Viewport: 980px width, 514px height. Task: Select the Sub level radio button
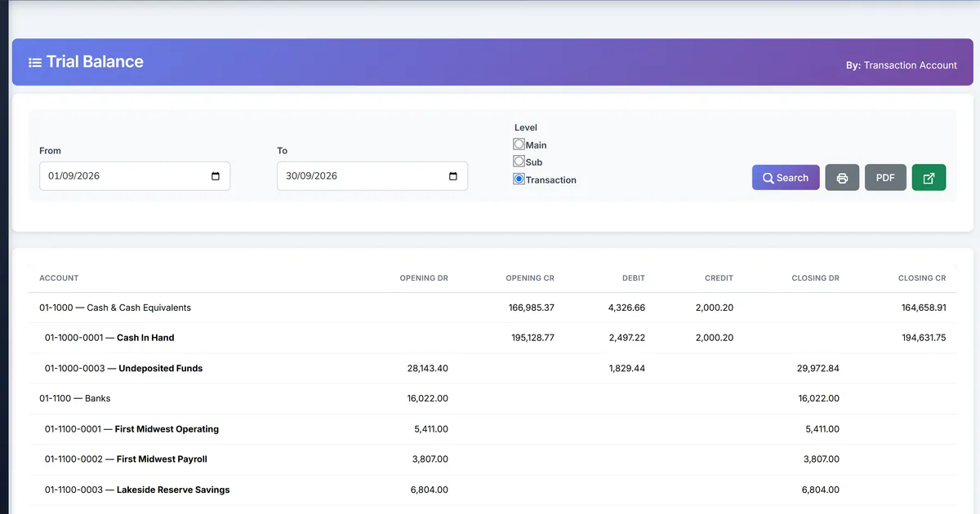[519, 162]
